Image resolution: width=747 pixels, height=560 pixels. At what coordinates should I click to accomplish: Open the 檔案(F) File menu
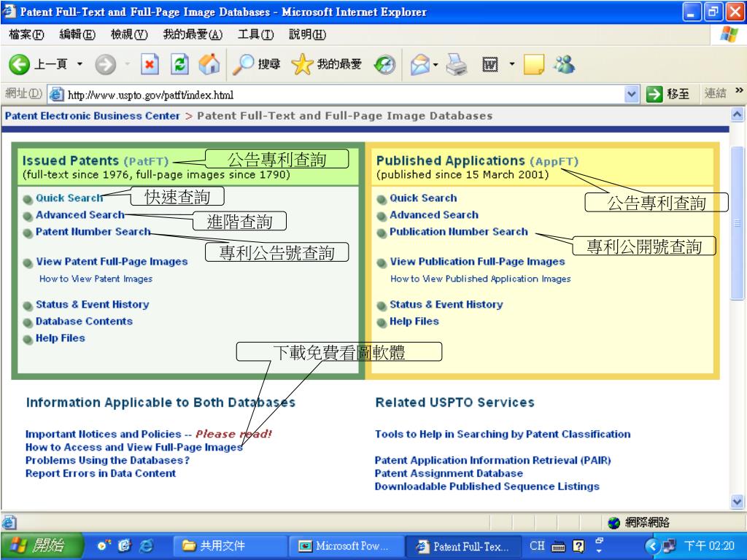click(26, 35)
